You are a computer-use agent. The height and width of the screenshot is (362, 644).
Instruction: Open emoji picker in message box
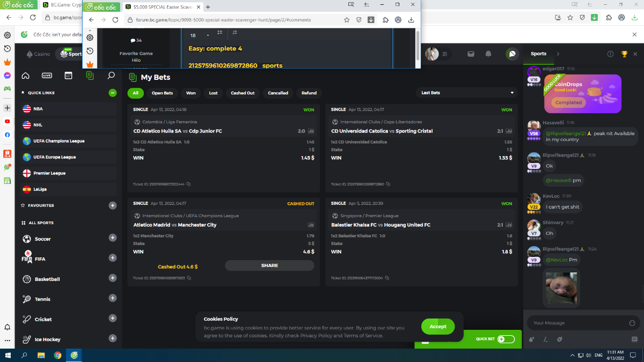(632, 323)
